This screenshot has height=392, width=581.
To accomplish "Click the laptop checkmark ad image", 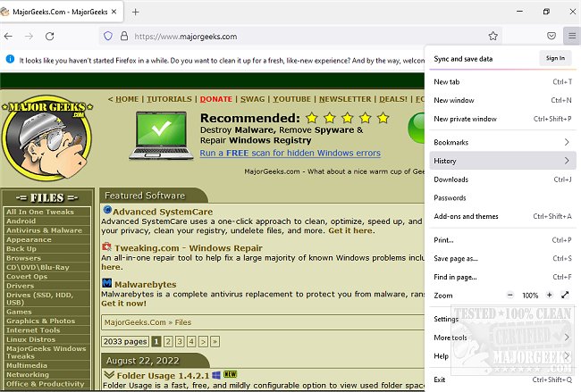I will coord(161,135).
